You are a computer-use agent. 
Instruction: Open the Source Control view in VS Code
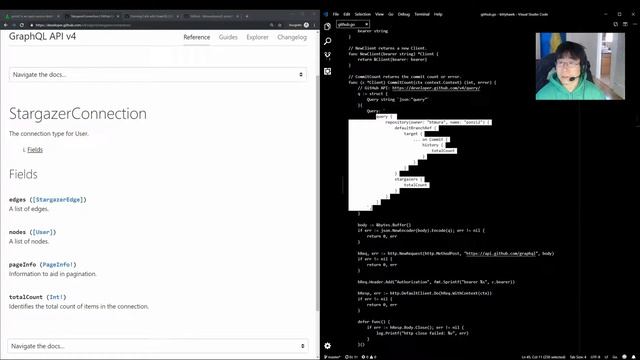[x=327, y=56]
